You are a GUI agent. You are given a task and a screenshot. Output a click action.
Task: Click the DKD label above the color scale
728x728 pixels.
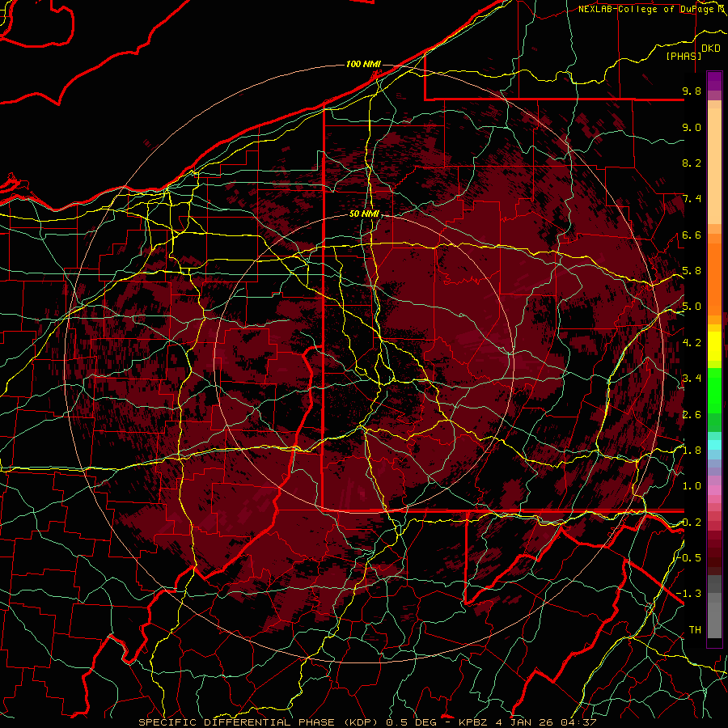(711, 49)
